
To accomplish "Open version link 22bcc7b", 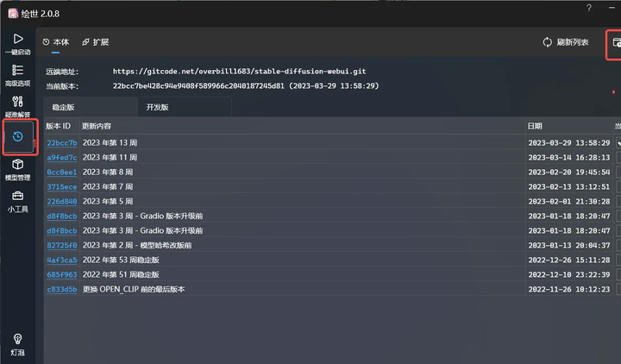I will (x=62, y=142).
